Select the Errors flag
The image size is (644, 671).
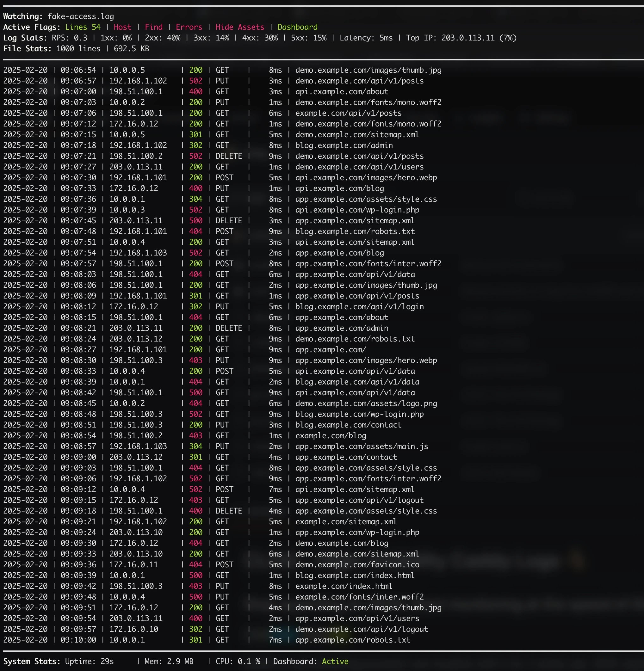(189, 27)
